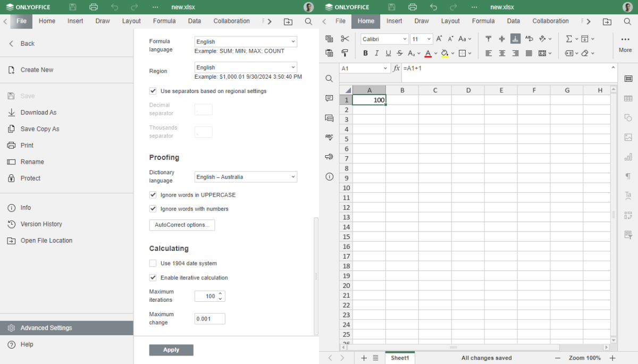Open Chart settings in the right sidebar
This screenshot has width=638, height=364.
[628, 157]
